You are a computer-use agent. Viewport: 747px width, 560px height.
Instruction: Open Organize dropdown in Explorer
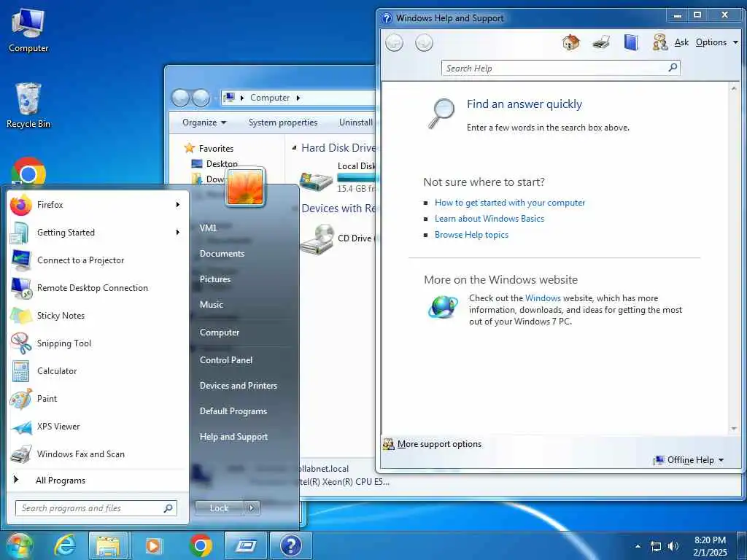pos(204,122)
